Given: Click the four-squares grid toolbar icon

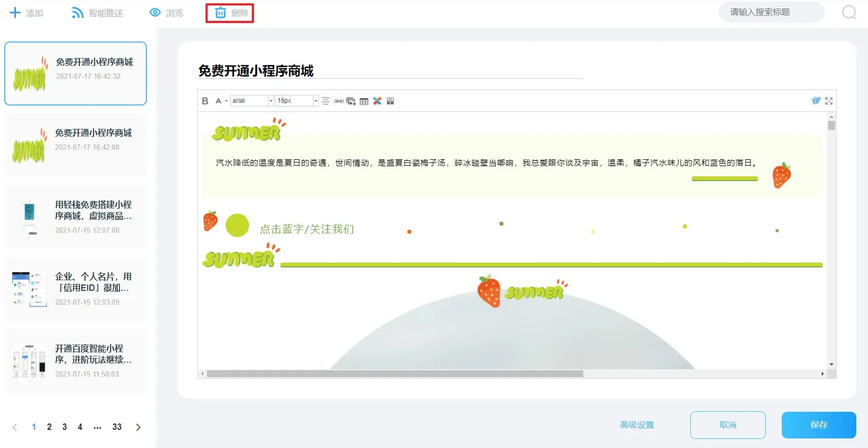Looking at the screenshot, I should pyautogui.click(x=390, y=101).
